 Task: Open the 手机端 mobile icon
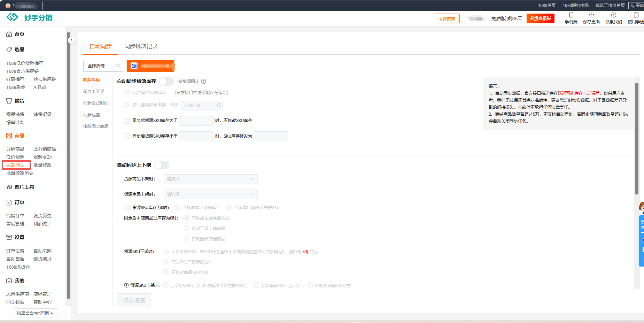tap(571, 15)
